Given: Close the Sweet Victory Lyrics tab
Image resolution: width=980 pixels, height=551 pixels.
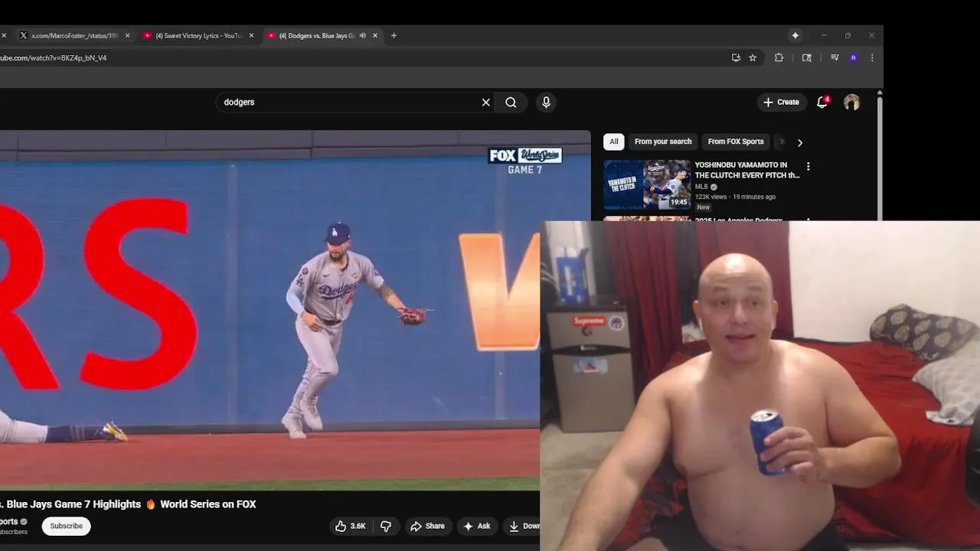Looking at the screenshot, I should pos(251,35).
